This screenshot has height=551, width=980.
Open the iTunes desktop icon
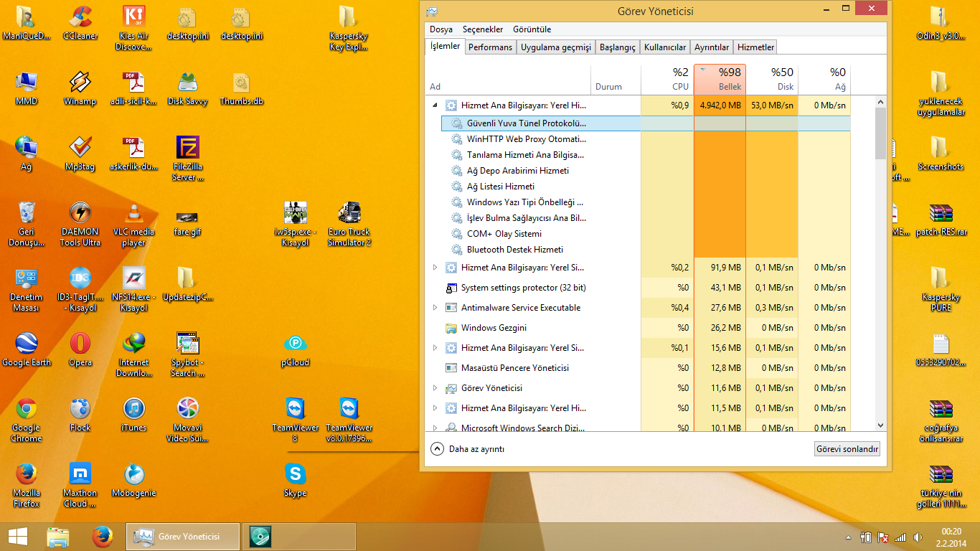tap(133, 410)
